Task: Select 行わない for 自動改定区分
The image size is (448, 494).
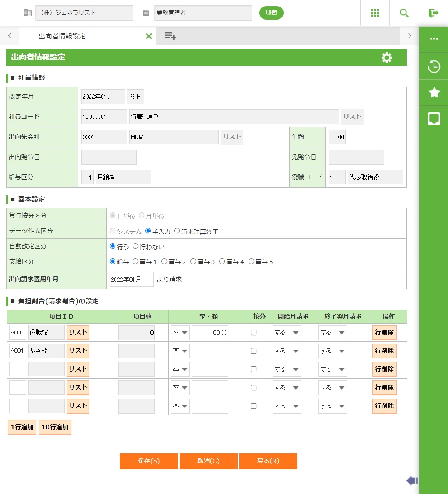Action: [136, 247]
